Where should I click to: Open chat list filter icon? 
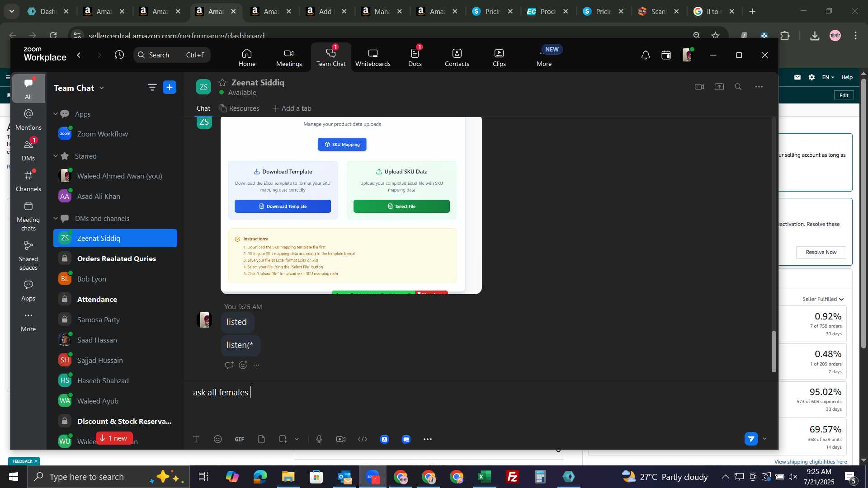point(152,88)
